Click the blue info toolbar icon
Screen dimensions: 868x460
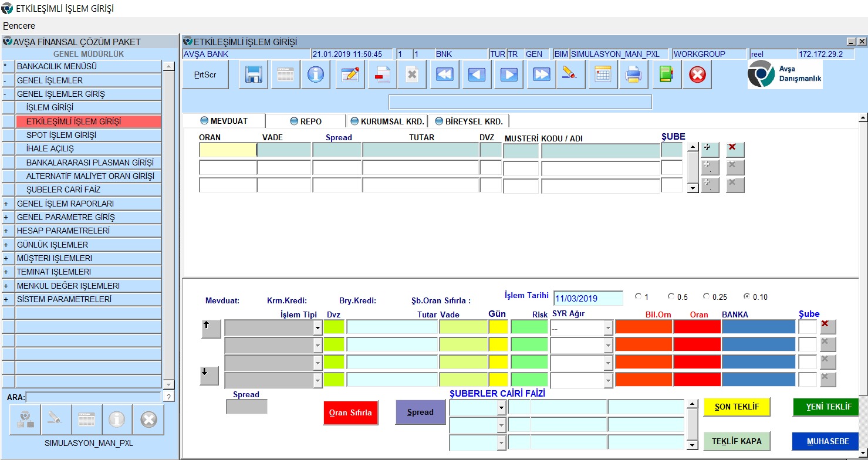coord(316,75)
